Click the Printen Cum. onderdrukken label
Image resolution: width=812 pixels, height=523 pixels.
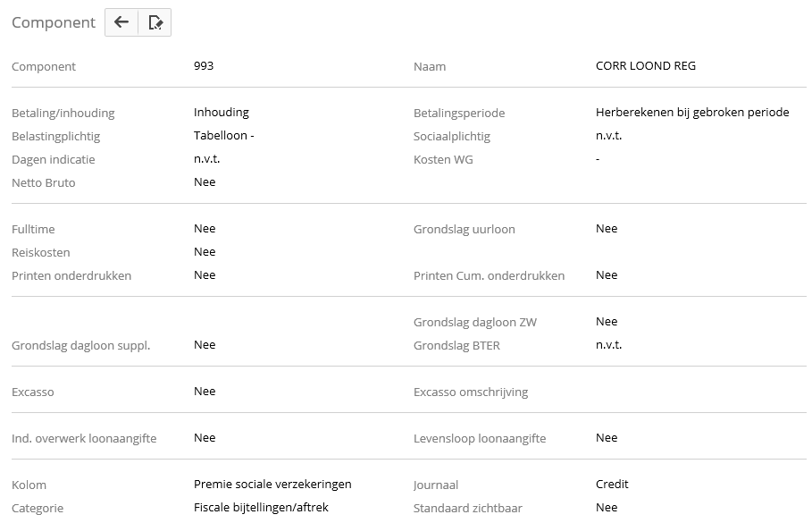pyautogui.click(x=489, y=275)
